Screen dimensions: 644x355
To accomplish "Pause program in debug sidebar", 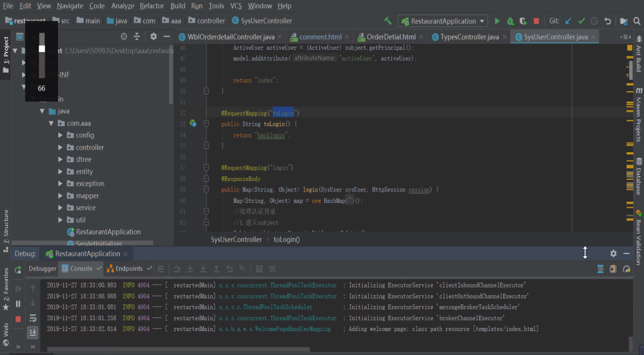I will [x=18, y=304].
